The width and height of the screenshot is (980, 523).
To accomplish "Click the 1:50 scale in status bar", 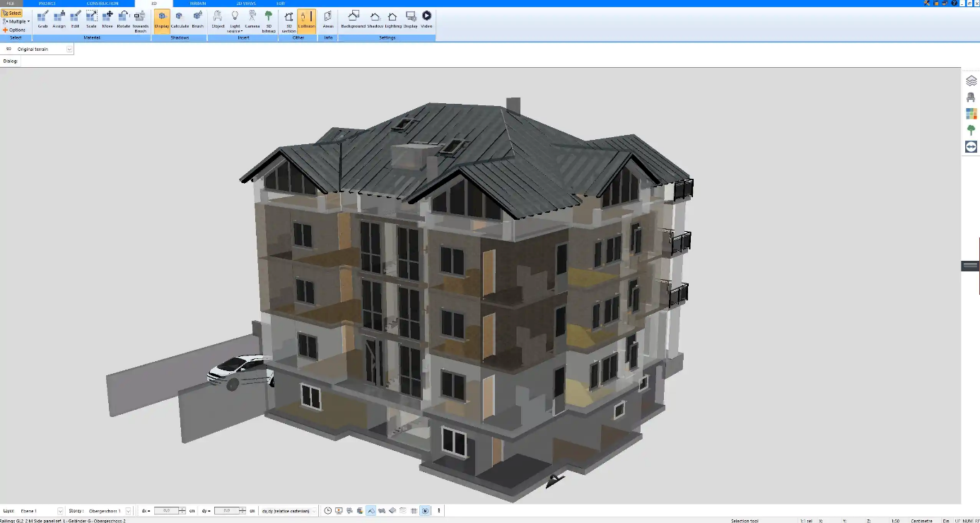I will pyautogui.click(x=895, y=520).
